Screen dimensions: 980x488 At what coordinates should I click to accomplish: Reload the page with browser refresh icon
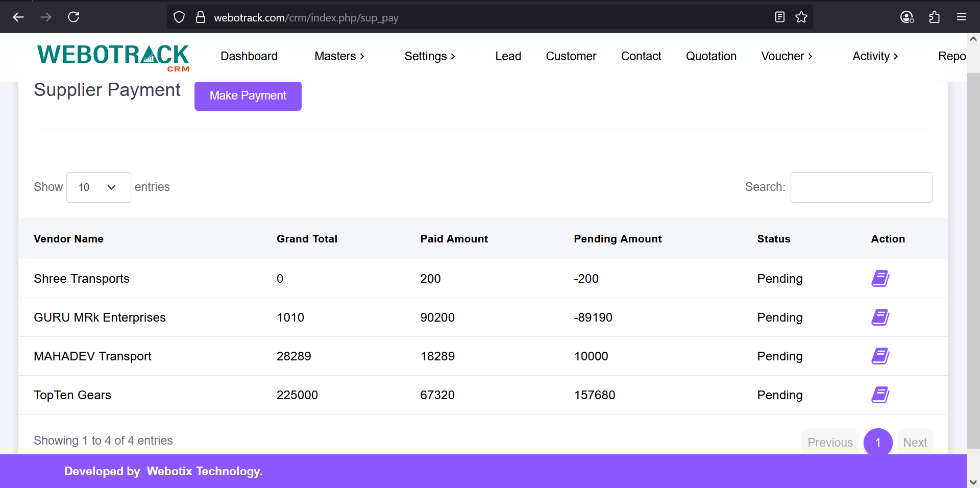[73, 17]
